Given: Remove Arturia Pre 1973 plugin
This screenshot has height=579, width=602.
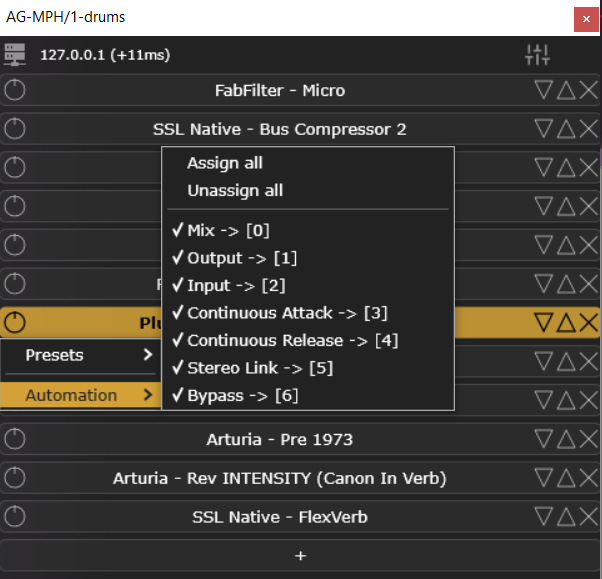Looking at the screenshot, I should 589,439.
